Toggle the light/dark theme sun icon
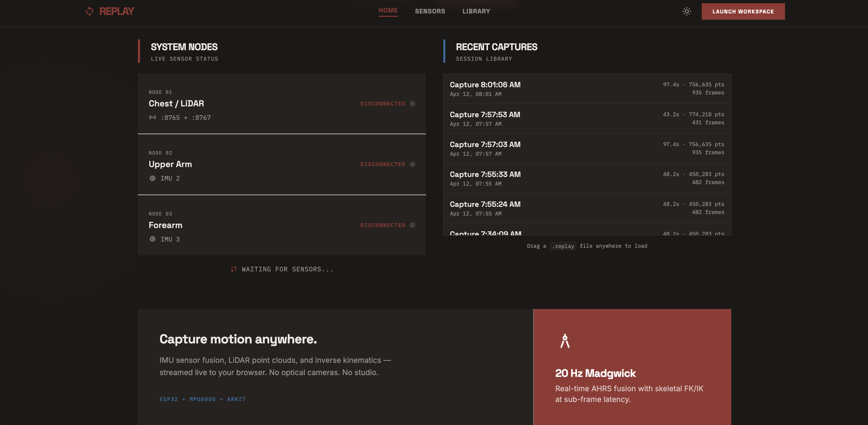Screen dimensions: 868x425 (687, 11)
